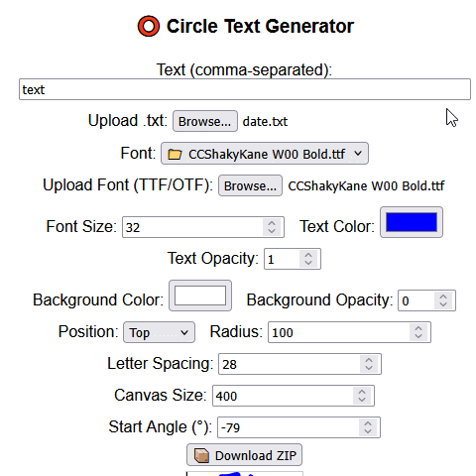The height and width of the screenshot is (476, 476).
Task: Click the Start Angle input field
Action: click(x=298, y=427)
